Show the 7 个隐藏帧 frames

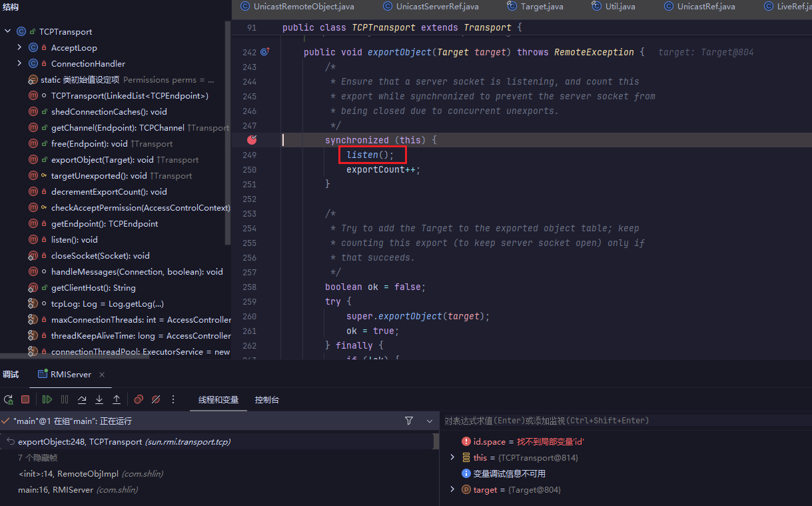click(x=37, y=457)
